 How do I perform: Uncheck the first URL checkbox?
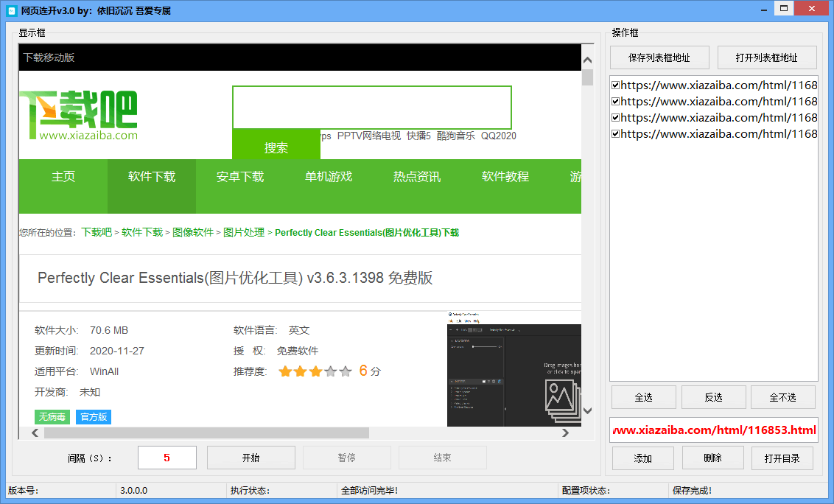click(615, 85)
